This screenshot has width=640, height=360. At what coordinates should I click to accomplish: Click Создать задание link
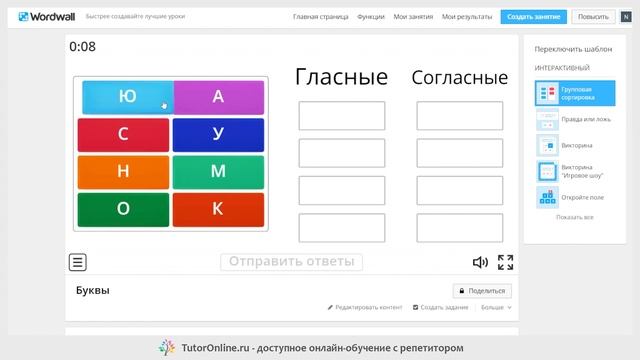440,307
